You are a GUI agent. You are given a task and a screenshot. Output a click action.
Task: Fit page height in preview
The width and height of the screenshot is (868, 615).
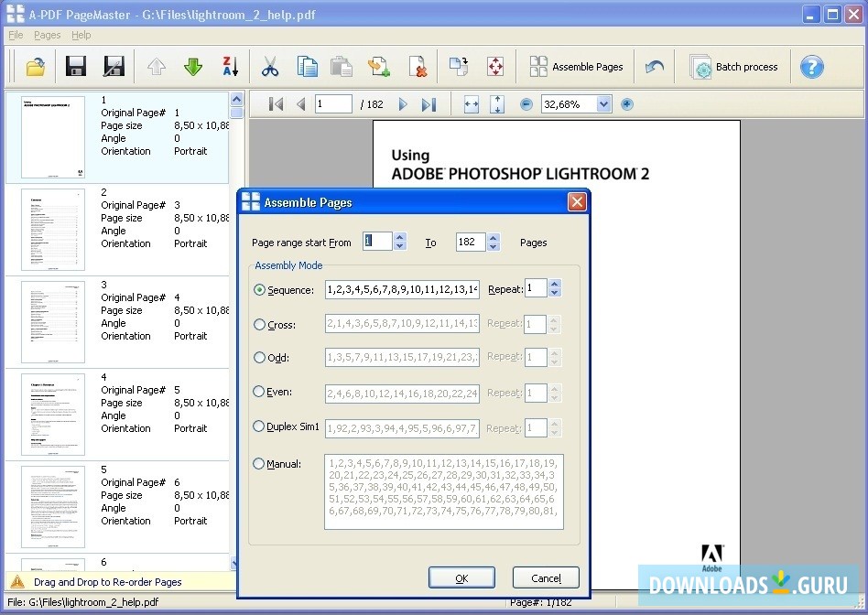tap(497, 104)
